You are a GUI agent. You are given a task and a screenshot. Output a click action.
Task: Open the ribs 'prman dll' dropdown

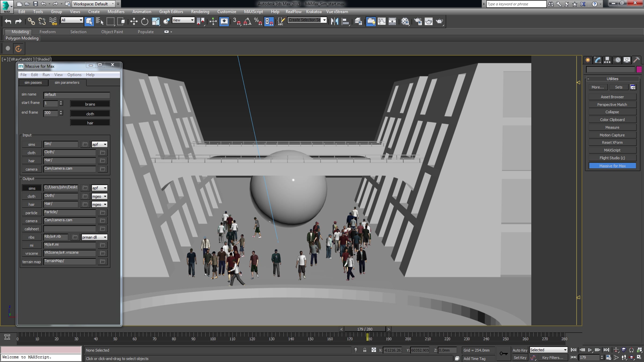[x=94, y=237]
